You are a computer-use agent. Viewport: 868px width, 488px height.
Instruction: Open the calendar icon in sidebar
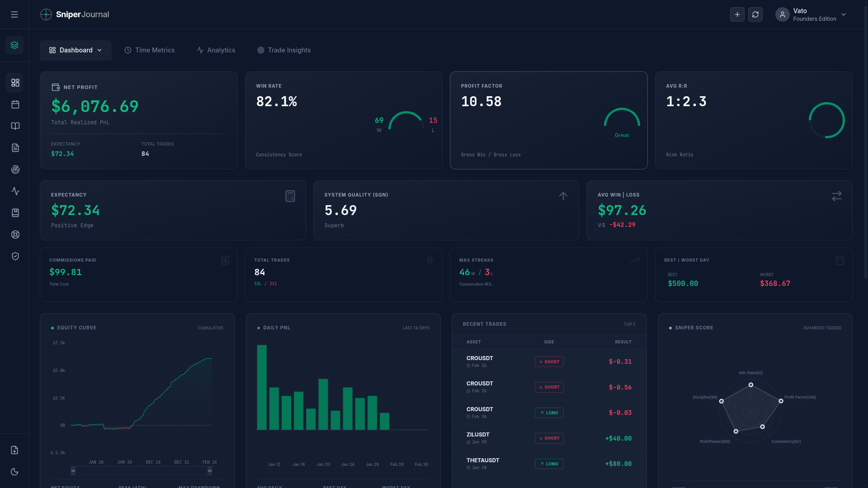coord(15,104)
